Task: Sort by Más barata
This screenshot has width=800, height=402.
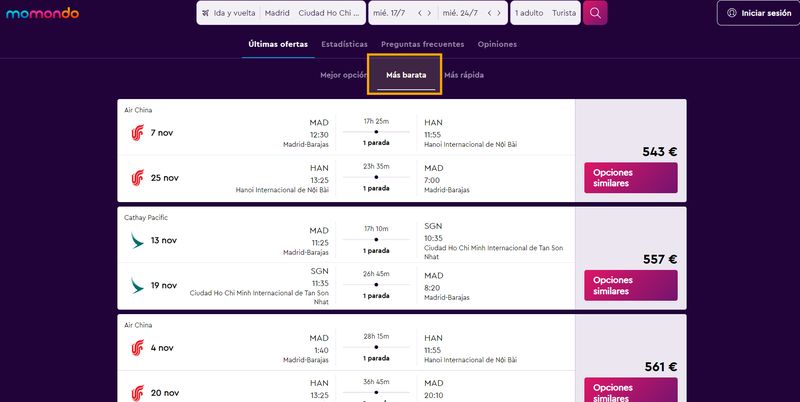Action: click(406, 75)
